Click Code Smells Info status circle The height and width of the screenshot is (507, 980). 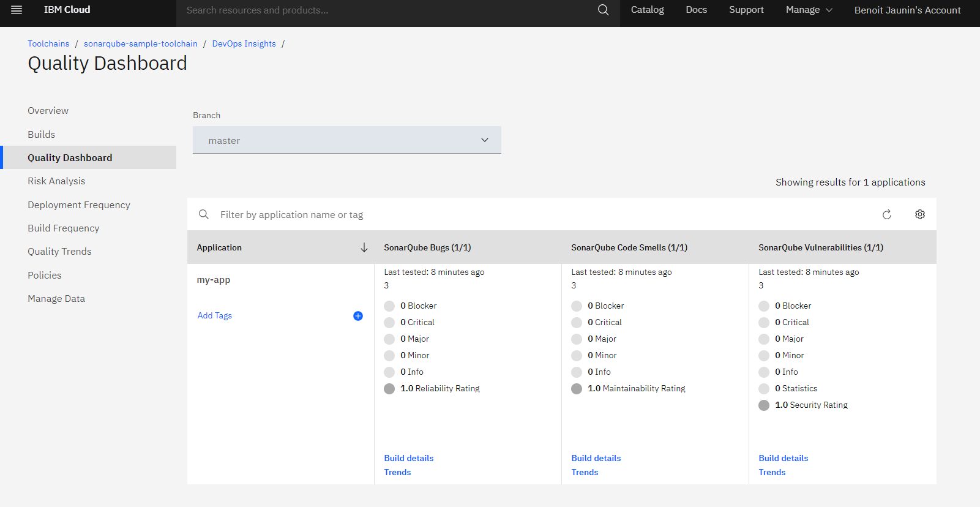[577, 372]
